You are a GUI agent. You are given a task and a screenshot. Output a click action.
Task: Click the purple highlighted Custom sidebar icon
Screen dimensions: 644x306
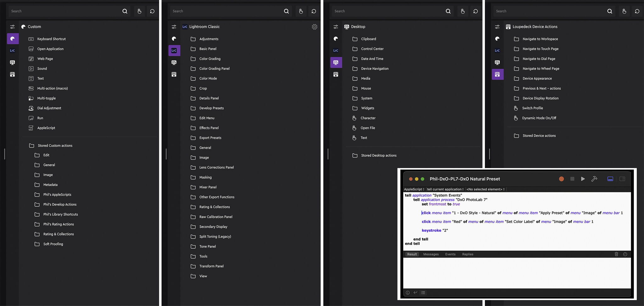[x=13, y=39]
